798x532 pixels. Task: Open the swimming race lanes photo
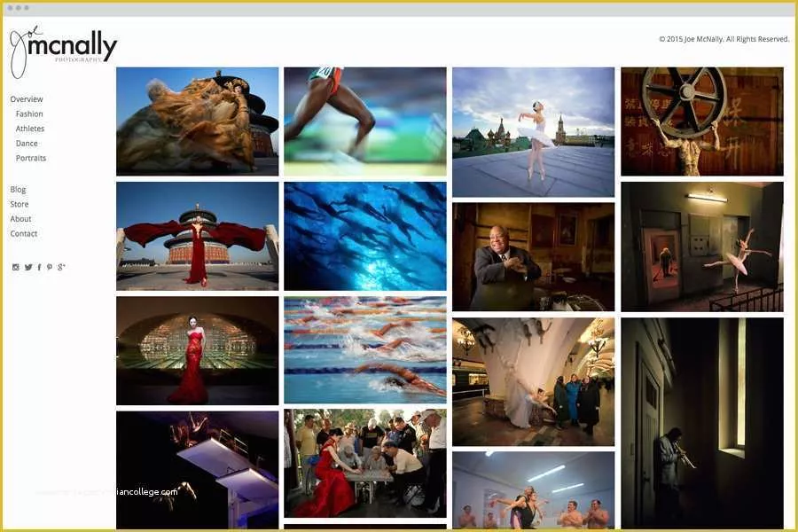pos(365,350)
